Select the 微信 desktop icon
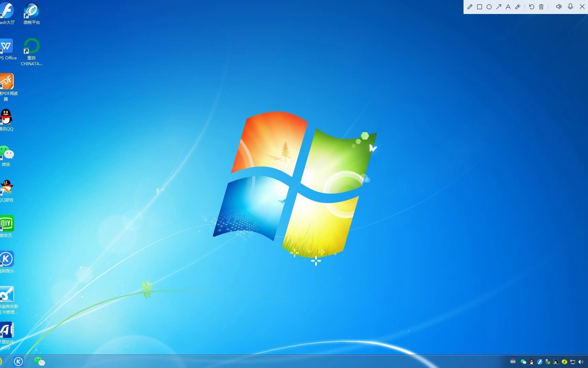Screen dimensions: 588x368 (6, 156)
